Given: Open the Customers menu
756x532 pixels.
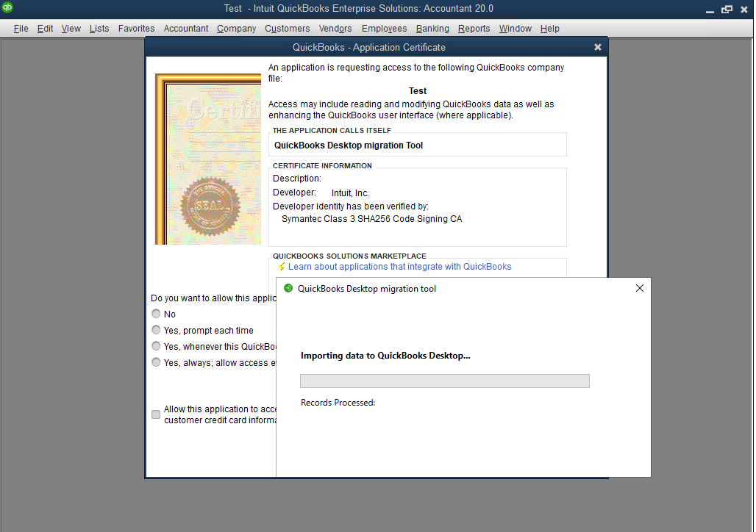Looking at the screenshot, I should point(288,29).
